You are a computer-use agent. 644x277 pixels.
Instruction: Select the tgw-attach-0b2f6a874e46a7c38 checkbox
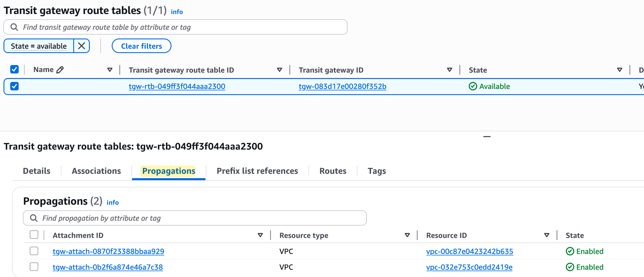34,267
